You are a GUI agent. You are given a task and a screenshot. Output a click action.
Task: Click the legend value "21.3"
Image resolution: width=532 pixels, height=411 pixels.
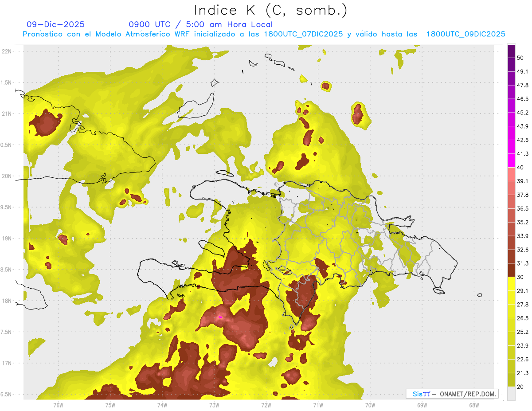(523, 373)
